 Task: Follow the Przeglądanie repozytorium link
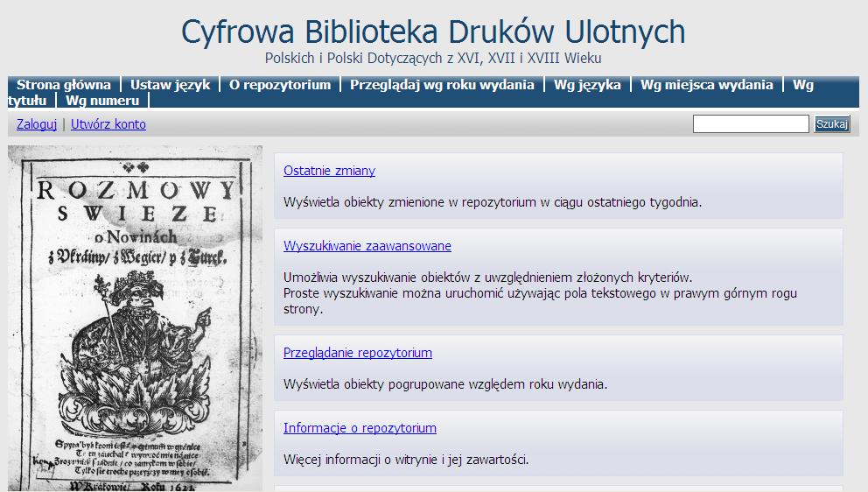(358, 353)
